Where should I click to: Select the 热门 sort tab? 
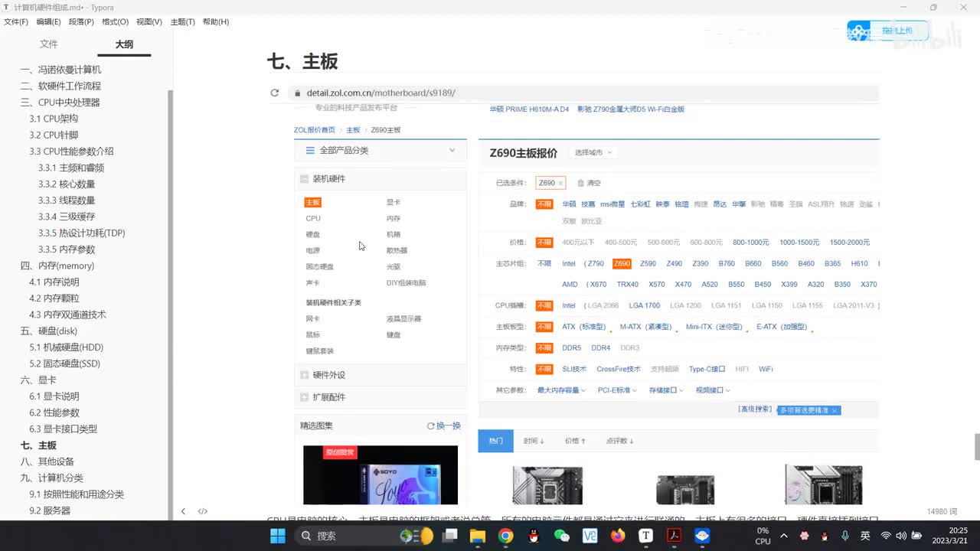(x=495, y=441)
